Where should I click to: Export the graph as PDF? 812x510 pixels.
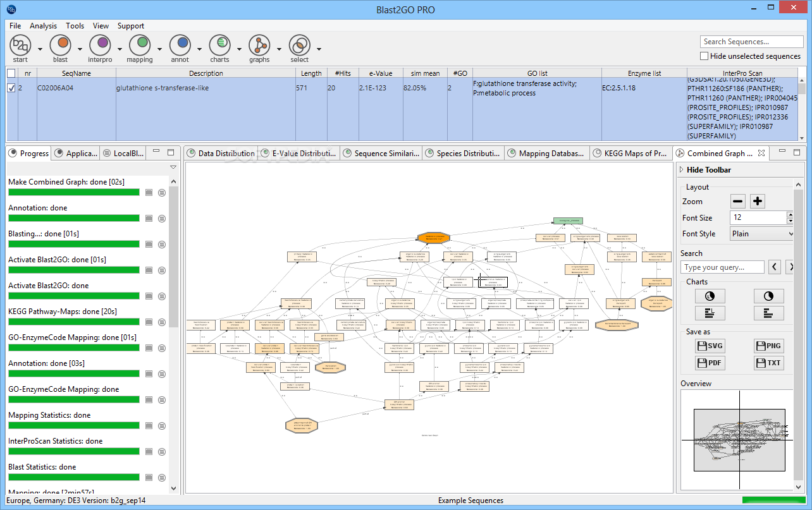click(710, 363)
